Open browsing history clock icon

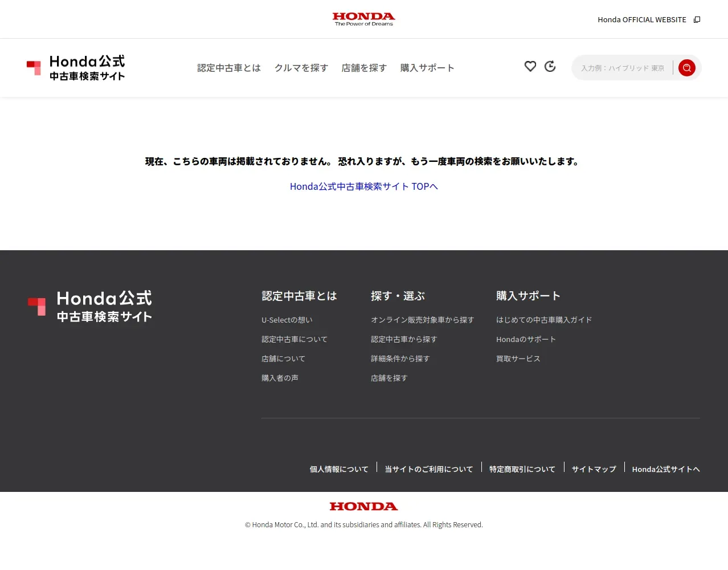[550, 66]
